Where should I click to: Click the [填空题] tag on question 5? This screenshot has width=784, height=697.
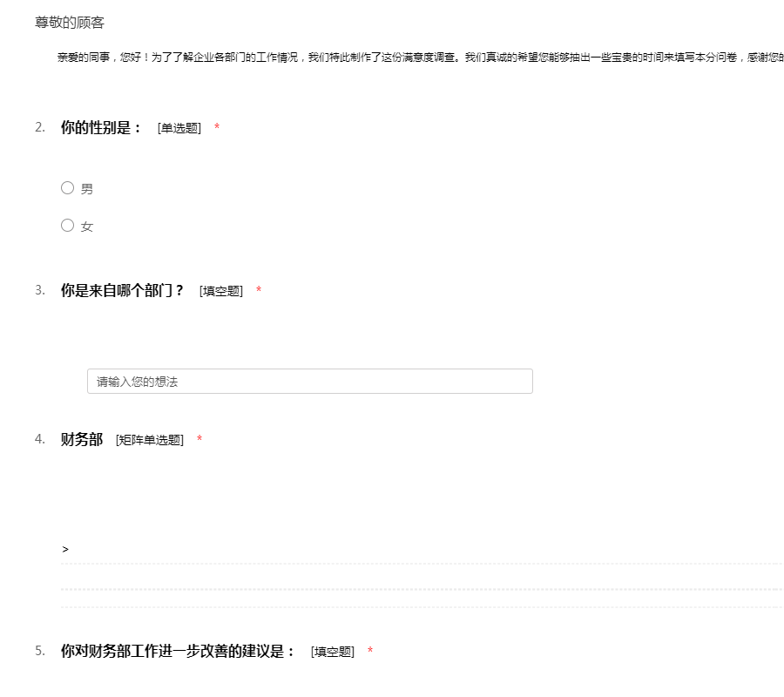coord(333,652)
